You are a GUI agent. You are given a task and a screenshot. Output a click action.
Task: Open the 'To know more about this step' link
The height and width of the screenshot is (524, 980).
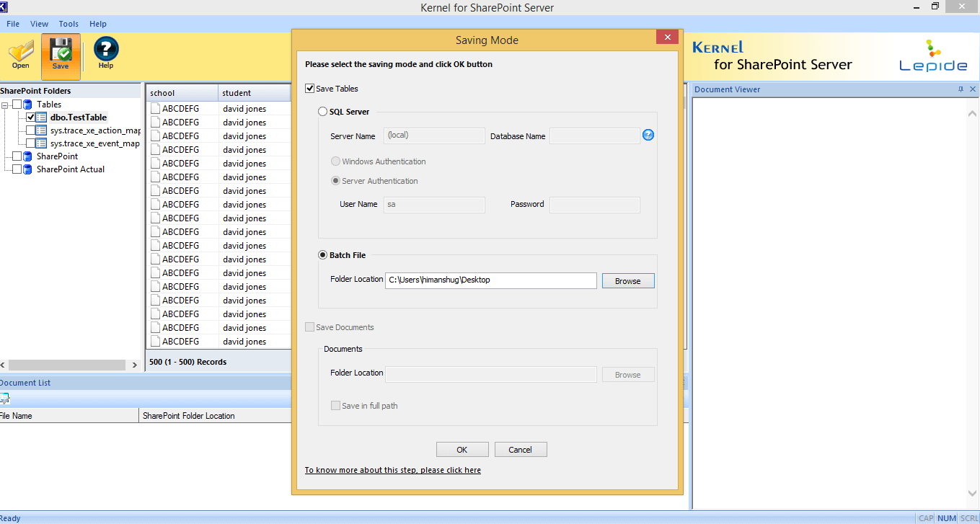coord(392,470)
